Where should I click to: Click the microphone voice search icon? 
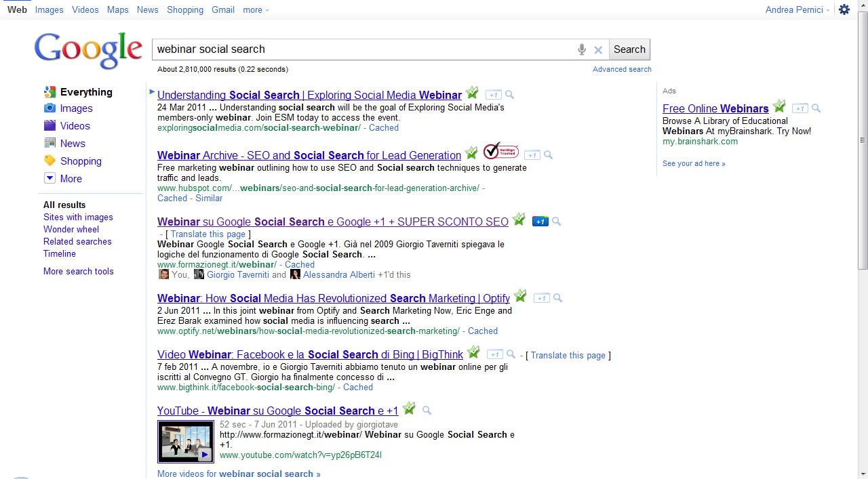(x=581, y=49)
